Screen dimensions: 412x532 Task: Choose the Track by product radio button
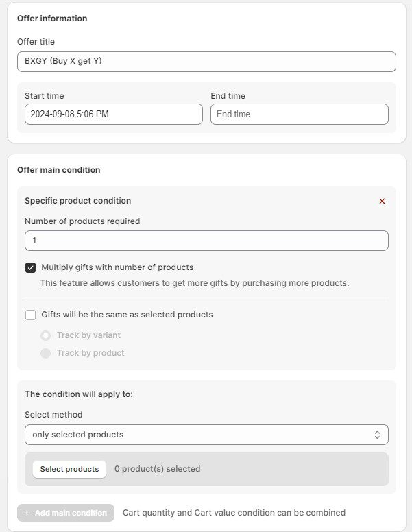pyautogui.click(x=46, y=353)
